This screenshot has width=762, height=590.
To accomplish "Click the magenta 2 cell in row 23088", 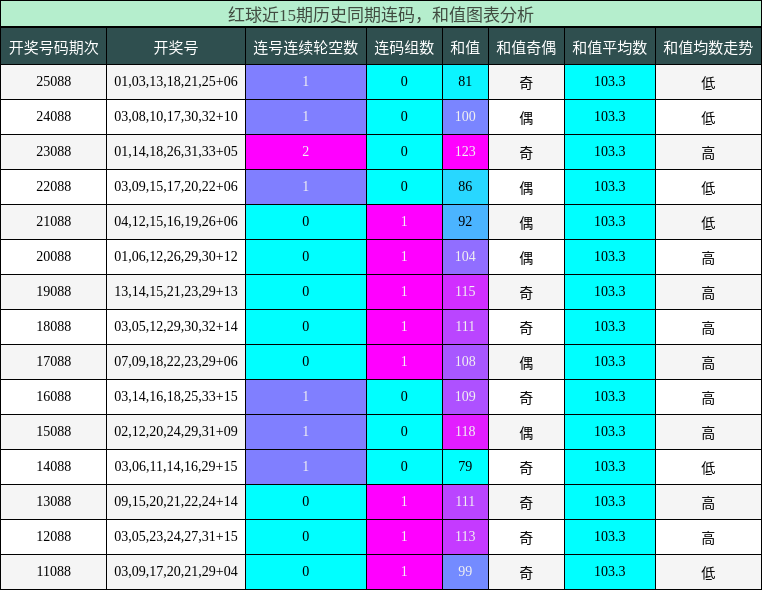I will 306,152.
